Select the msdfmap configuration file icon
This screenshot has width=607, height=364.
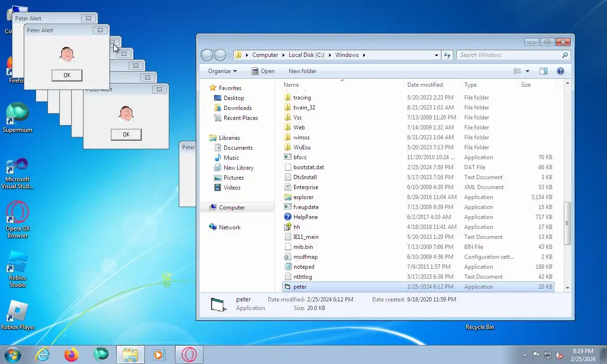click(x=287, y=257)
